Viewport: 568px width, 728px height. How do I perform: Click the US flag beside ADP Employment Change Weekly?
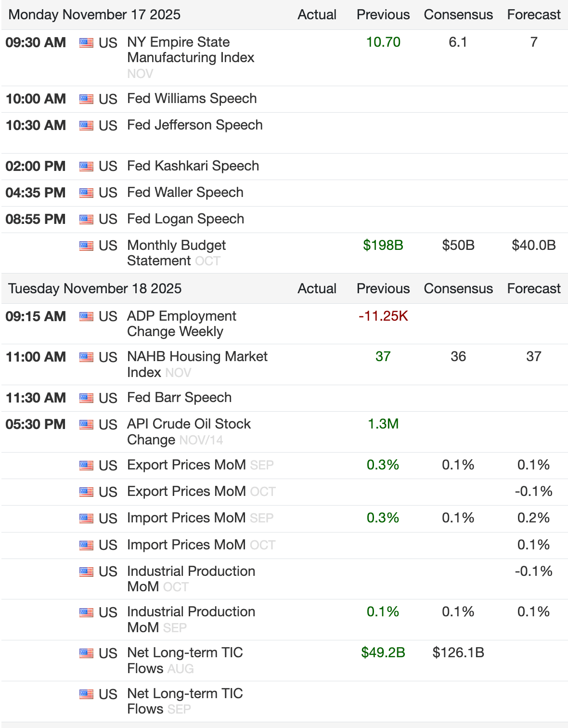86,317
